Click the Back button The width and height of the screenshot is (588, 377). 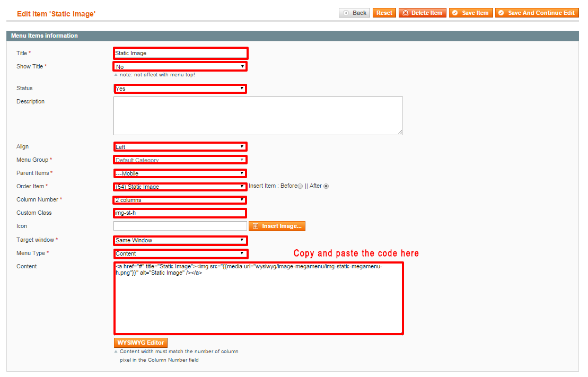point(354,13)
